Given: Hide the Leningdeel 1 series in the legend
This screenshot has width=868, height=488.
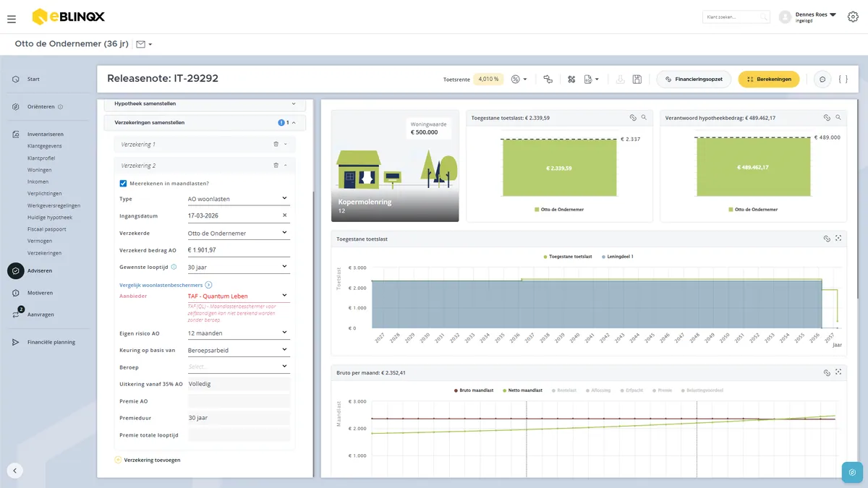Looking at the screenshot, I should click(616, 257).
